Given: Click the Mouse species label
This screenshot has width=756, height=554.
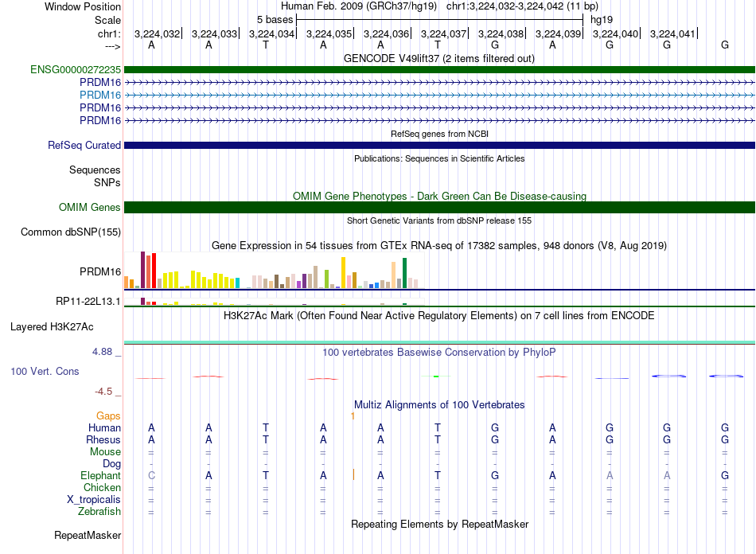Looking at the screenshot, I should coord(105,452).
